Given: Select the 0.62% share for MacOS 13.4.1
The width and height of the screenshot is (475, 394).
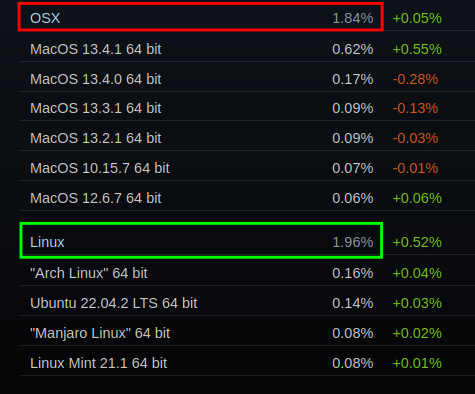Looking at the screenshot, I should click(x=353, y=49).
